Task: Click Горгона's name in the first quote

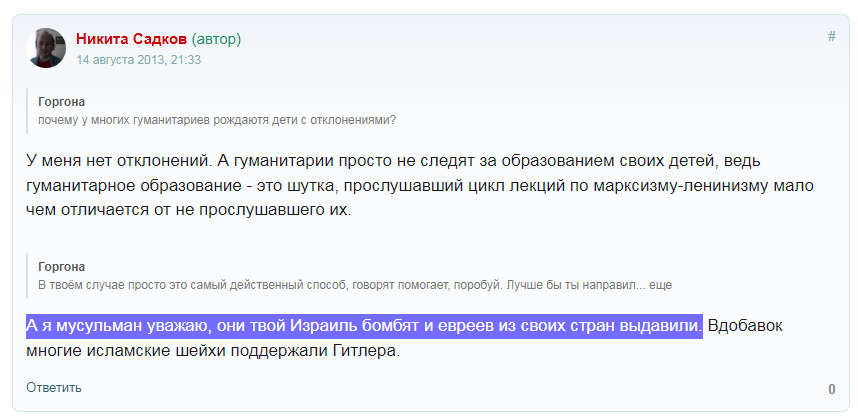Action: pos(61,102)
